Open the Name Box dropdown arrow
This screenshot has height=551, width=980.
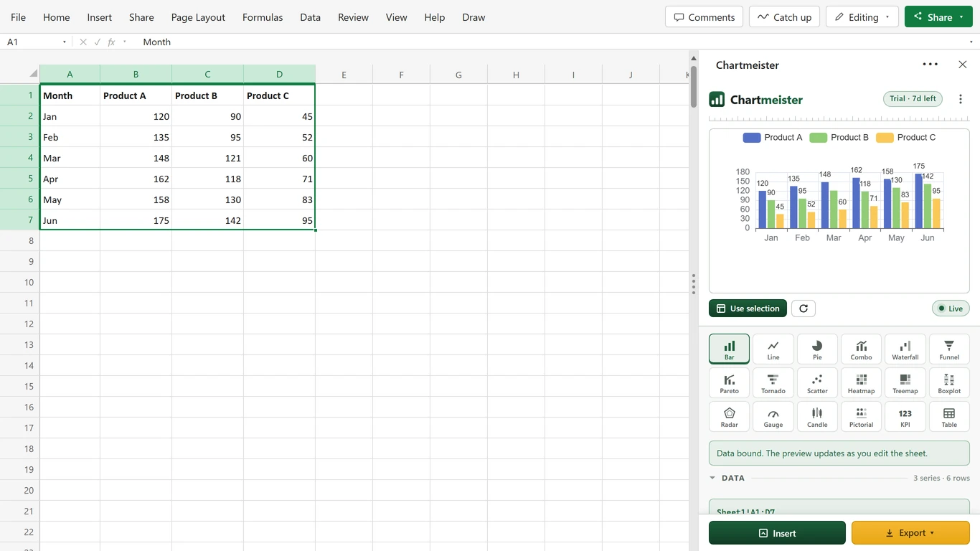point(65,42)
